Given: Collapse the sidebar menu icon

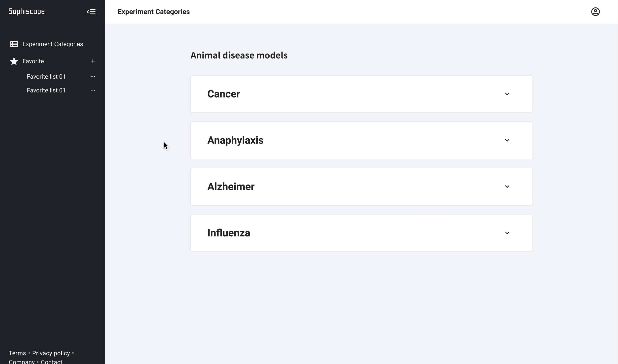Looking at the screenshot, I should (x=91, y=12).
